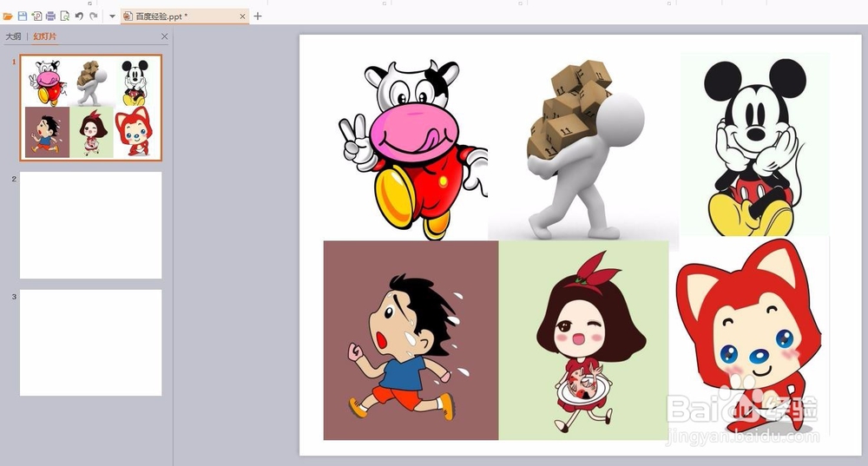This screenshot has width=868, height=466.
Task: Switch to the 幻灯片 slides tab
Action: pyautogui.click(x=45, y=36)
